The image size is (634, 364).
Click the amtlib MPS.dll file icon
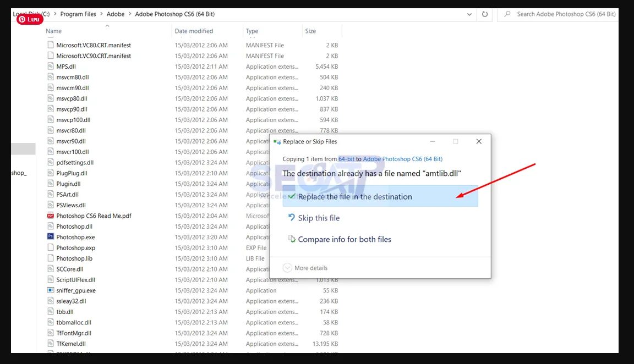pos(51,67)
